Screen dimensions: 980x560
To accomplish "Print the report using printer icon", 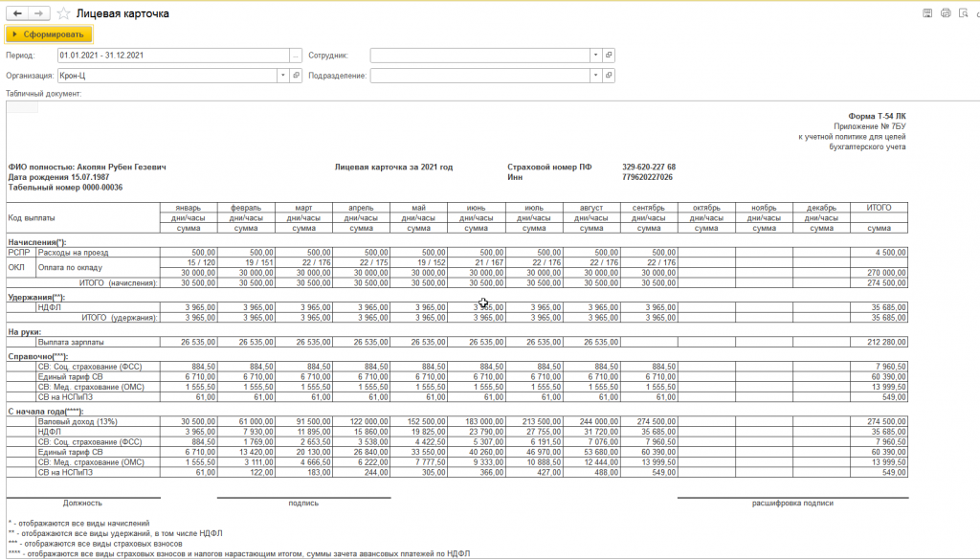I will point(946,13).
